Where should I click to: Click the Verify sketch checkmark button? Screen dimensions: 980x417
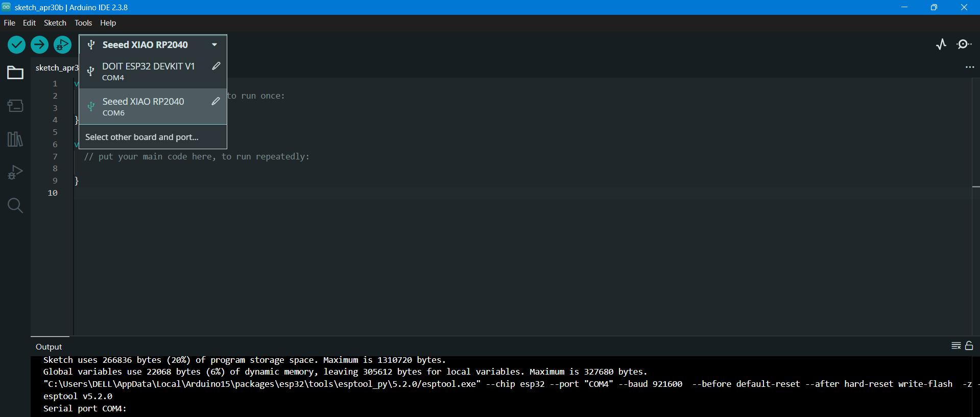tap(16, 45)
